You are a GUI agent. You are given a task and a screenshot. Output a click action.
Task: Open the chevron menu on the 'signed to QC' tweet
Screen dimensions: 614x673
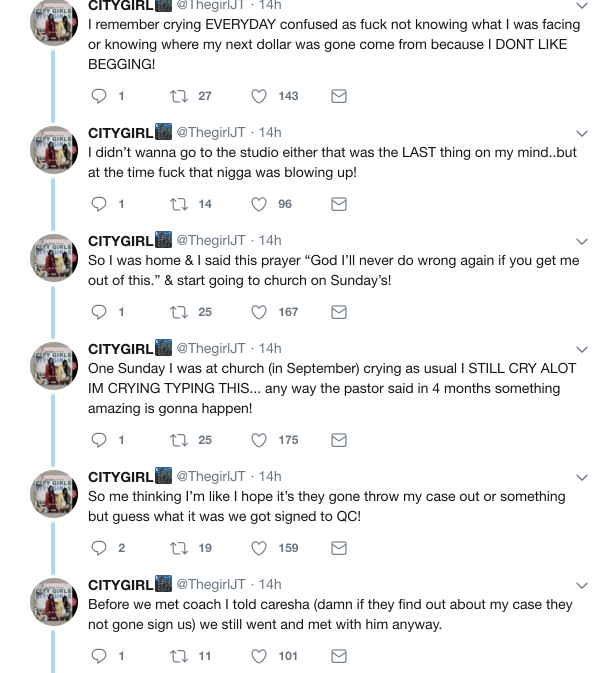[x=583, y=477]
